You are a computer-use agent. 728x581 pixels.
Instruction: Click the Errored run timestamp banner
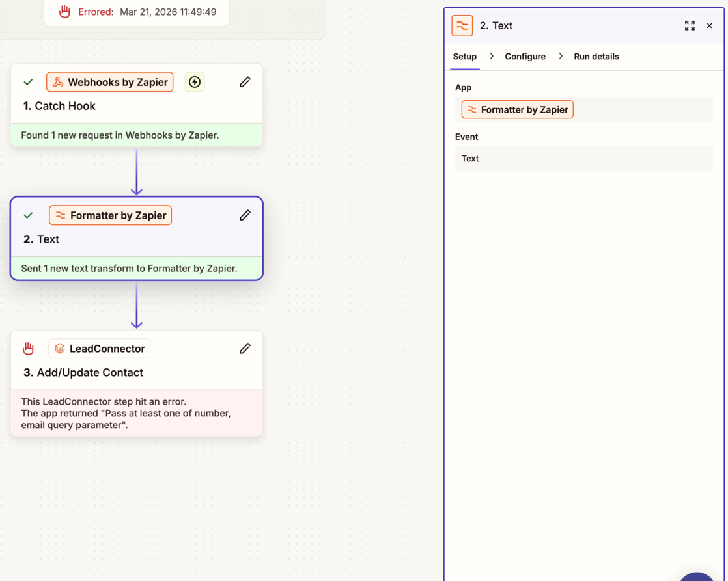pos(137,12)
